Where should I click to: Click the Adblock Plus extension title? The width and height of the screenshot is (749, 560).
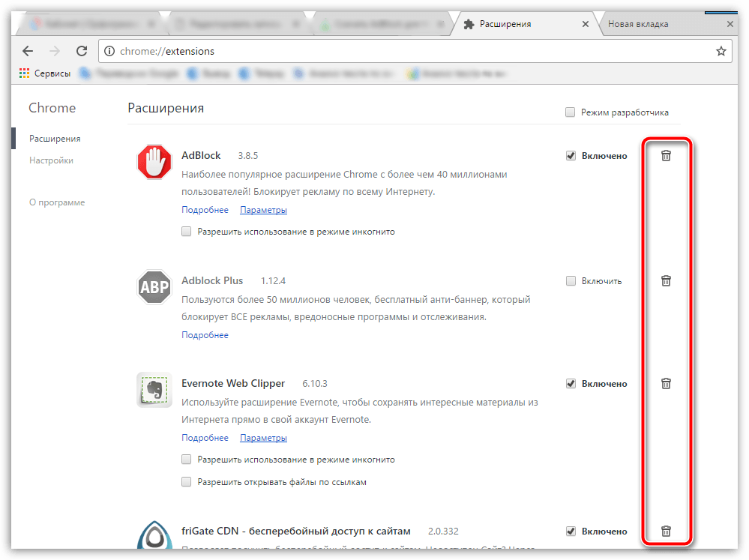click(212, 280)
